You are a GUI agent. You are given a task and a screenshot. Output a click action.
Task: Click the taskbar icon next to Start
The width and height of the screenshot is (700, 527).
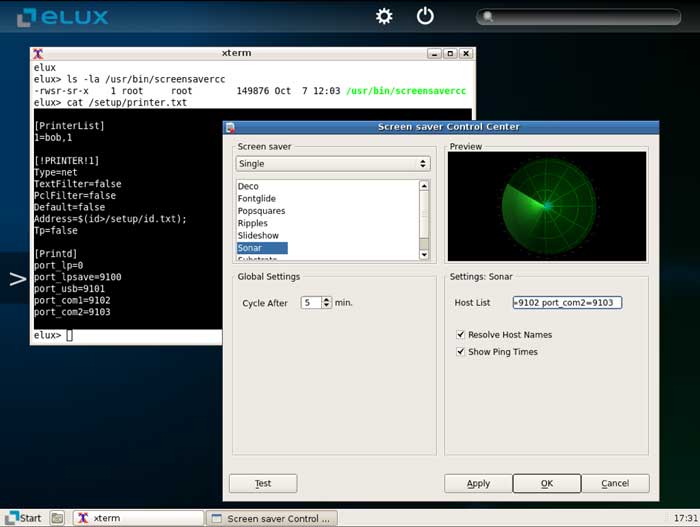pyautogui.click(x=58, y=518)
